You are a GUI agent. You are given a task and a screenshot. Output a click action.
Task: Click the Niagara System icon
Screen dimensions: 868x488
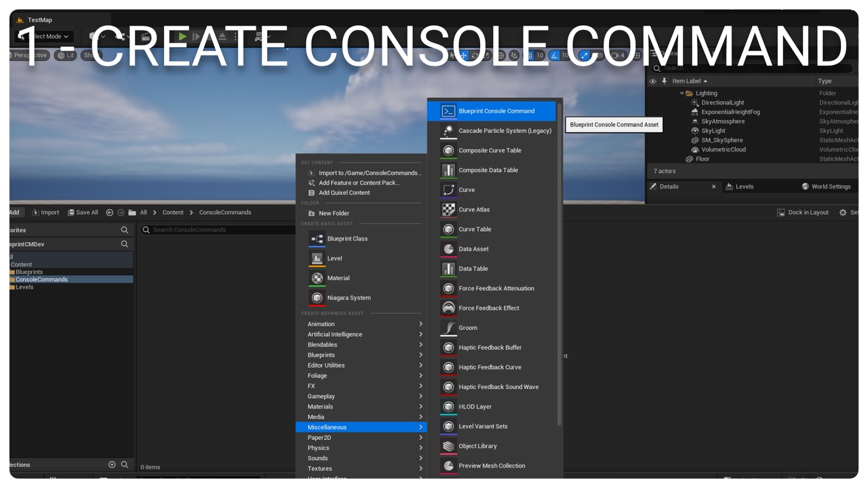click(317, 298)
